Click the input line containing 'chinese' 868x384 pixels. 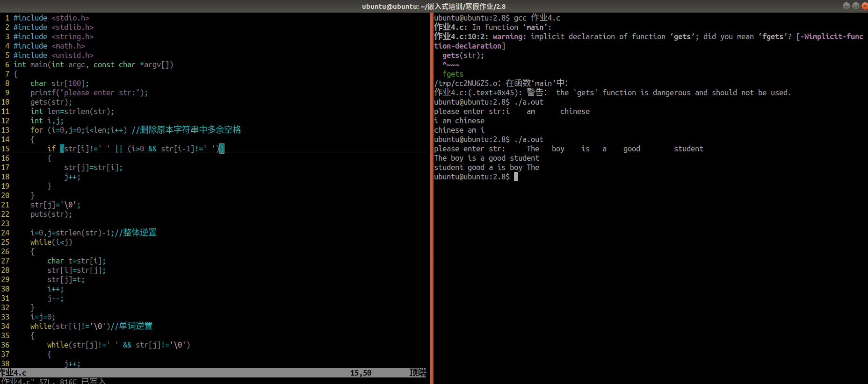(512, 111)
